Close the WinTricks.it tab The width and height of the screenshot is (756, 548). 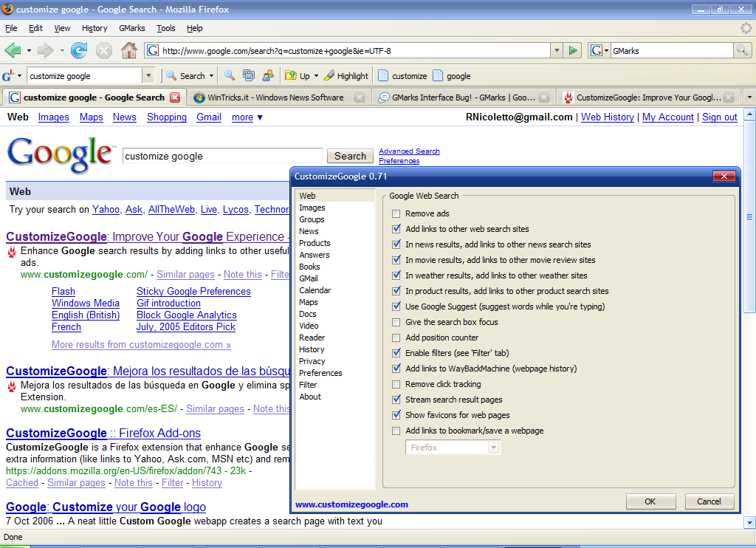point(360,97)
